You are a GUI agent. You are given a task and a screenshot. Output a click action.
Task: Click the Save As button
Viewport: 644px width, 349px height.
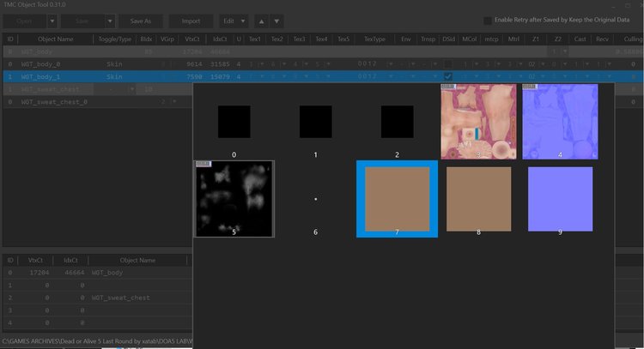141,21
